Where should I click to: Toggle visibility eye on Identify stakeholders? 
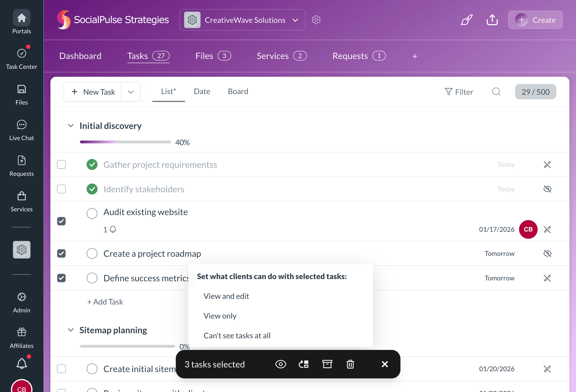click(x=547, y=189)
